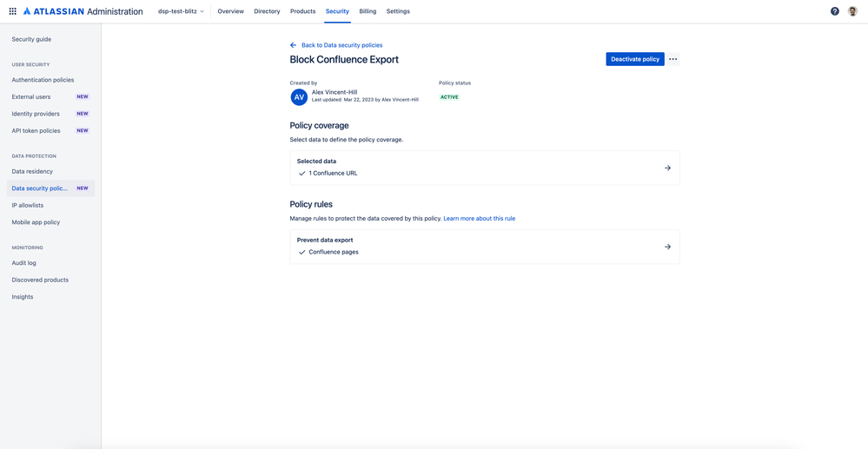Go to the Directory tab
The width and height of the screenshot is (868, 449).
tap(267, 11)
